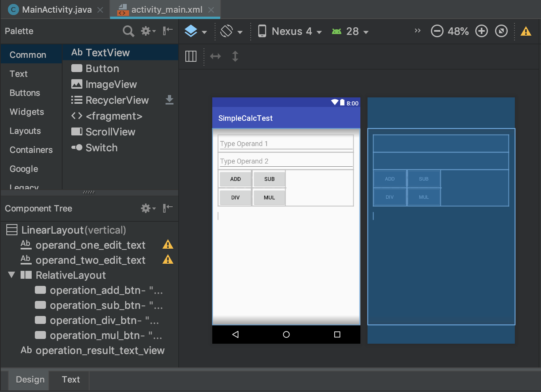Select the Type Operand 2 field in preview
This screenshot has width=541, height=392.
286,160
